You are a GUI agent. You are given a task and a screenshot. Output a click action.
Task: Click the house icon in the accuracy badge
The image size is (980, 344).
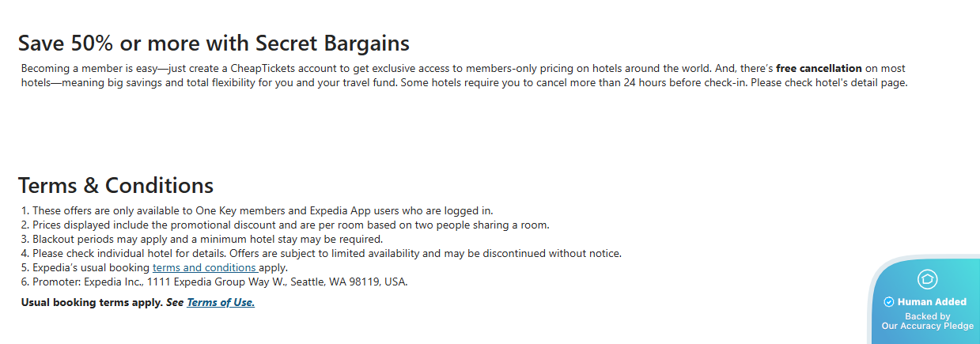pyautogui.click(x=927, y=279)
